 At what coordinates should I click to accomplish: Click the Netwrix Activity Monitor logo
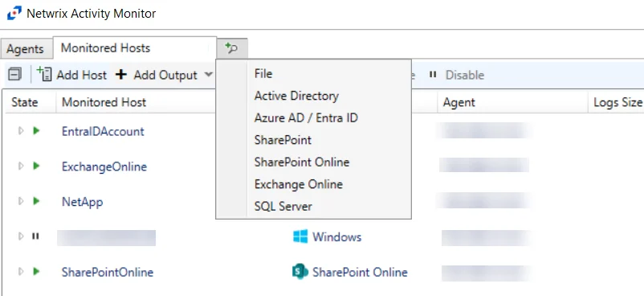click(x=14, y=13)
